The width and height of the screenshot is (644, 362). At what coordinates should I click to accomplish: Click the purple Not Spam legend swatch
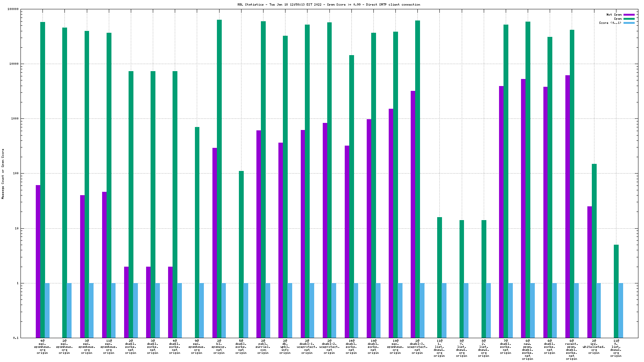[629, 15]
